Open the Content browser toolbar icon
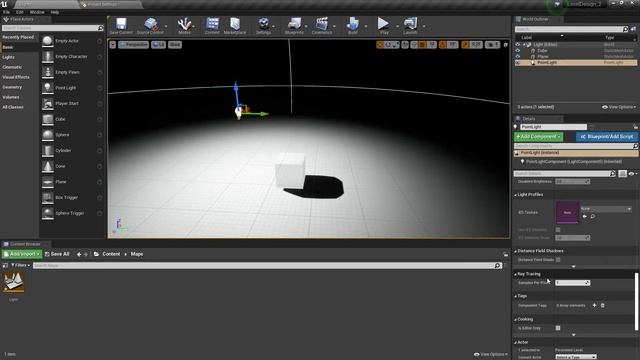Screen dimensions: 640x360 click(212, 25)
